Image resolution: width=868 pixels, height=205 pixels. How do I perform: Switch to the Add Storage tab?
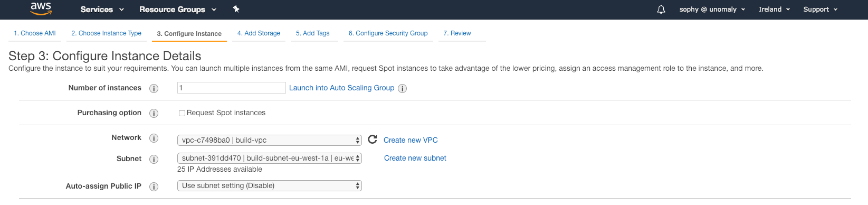[x=259, y=33]
